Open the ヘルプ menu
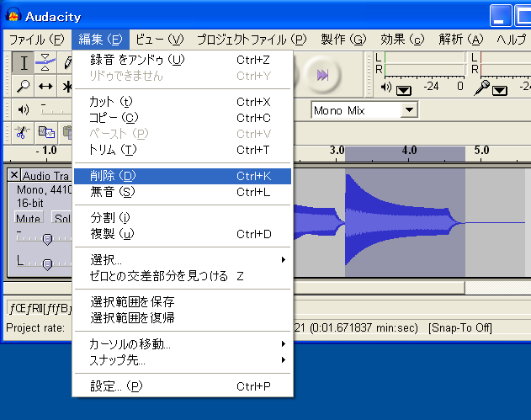The height and width of the screenshot is (420, 531). tap(512, 40)
